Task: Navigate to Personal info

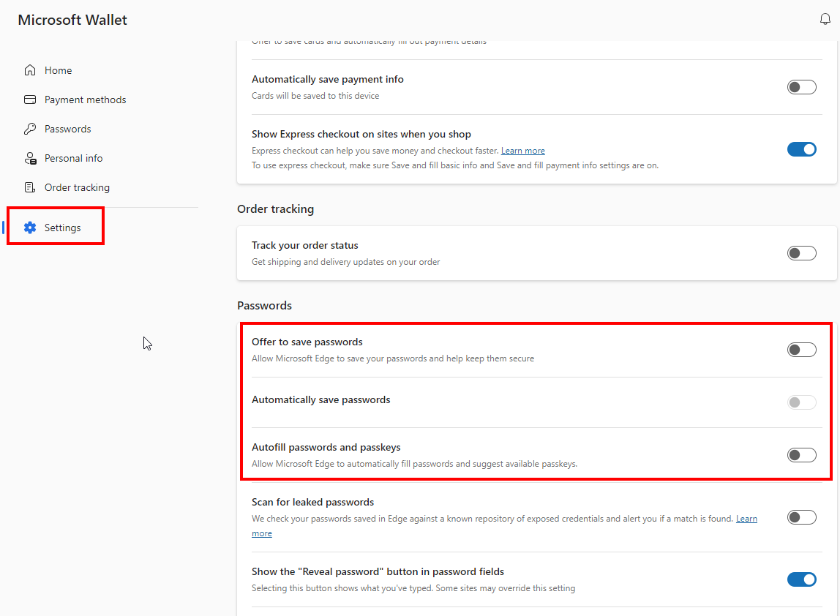Action: click(x=73, y=159)
